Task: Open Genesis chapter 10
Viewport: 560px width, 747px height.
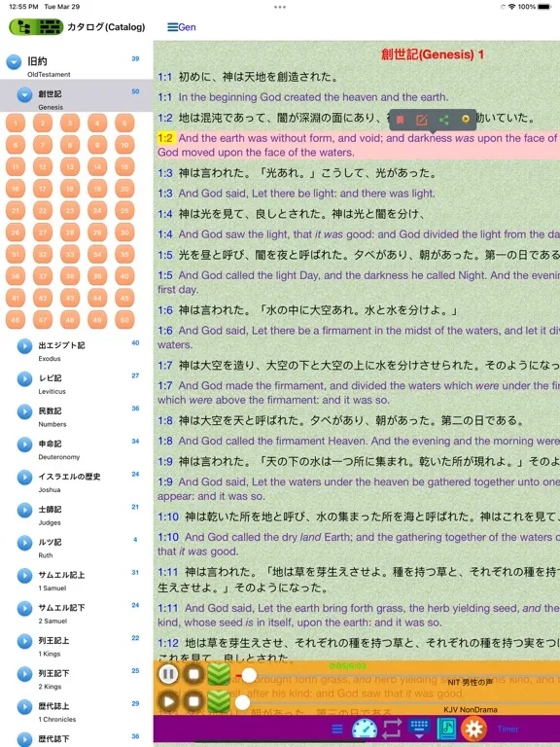Action: coord(124,145)
